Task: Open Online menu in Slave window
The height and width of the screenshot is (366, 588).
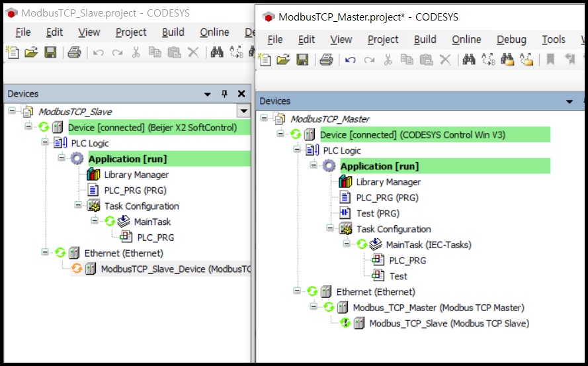Action: 214,32
